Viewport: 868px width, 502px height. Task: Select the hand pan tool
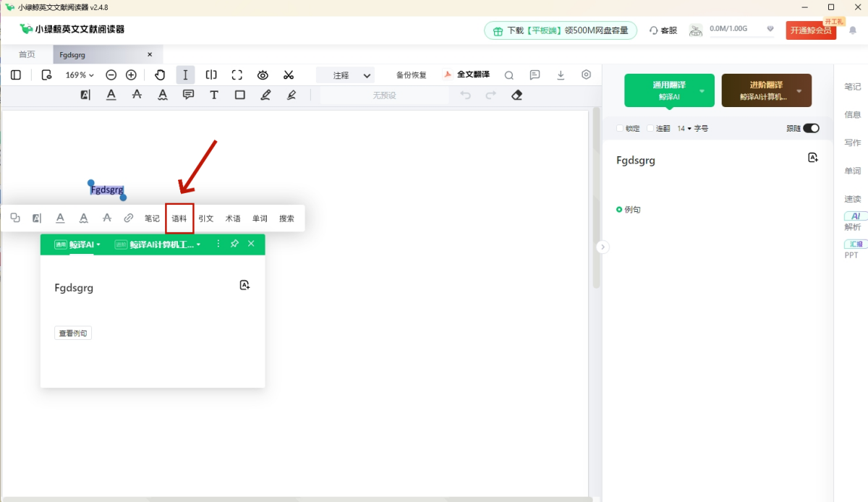pyautogui.click(x=160, y=75)
